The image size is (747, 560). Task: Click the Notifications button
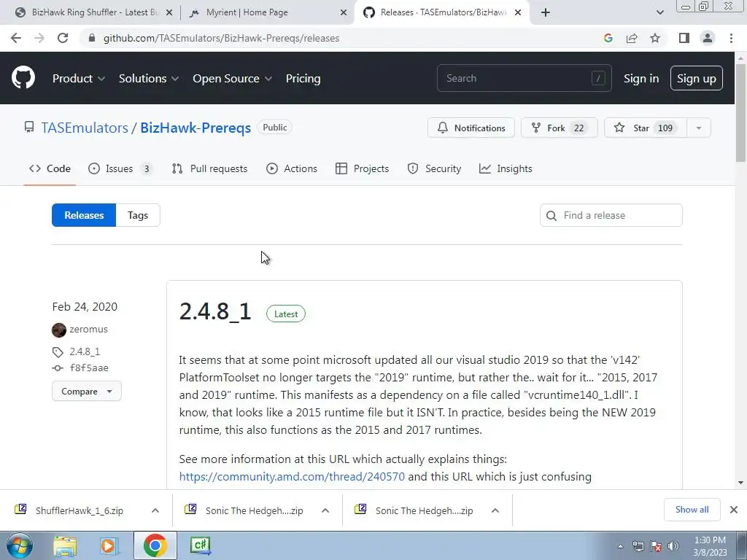coord(471,128)
